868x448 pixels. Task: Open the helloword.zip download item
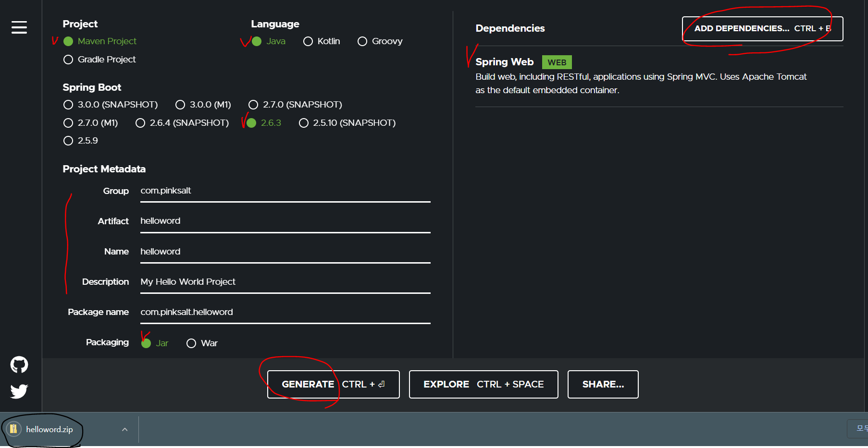point(49,429)
